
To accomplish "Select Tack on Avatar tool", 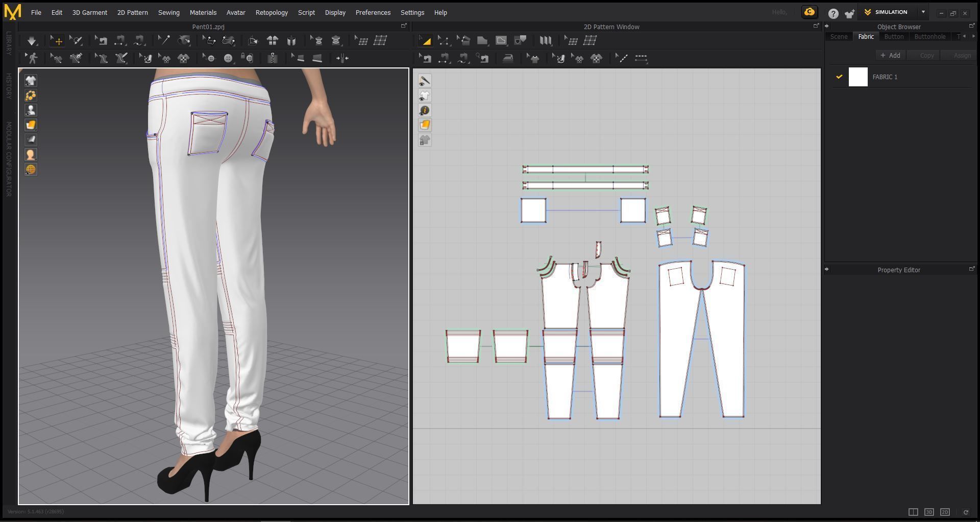I will tap(184, 41).
